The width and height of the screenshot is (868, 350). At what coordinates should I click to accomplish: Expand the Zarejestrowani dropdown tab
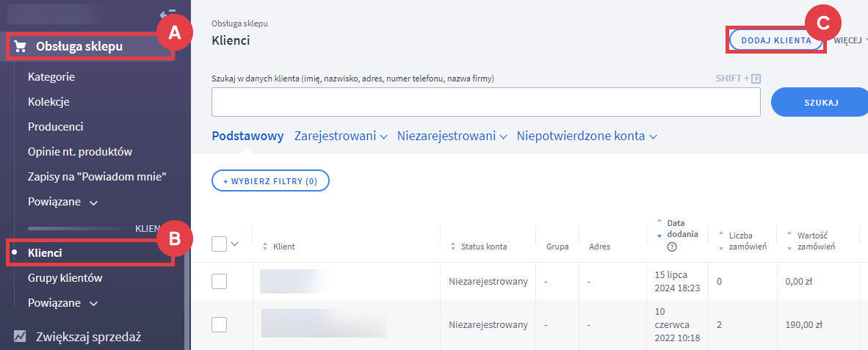341,136
